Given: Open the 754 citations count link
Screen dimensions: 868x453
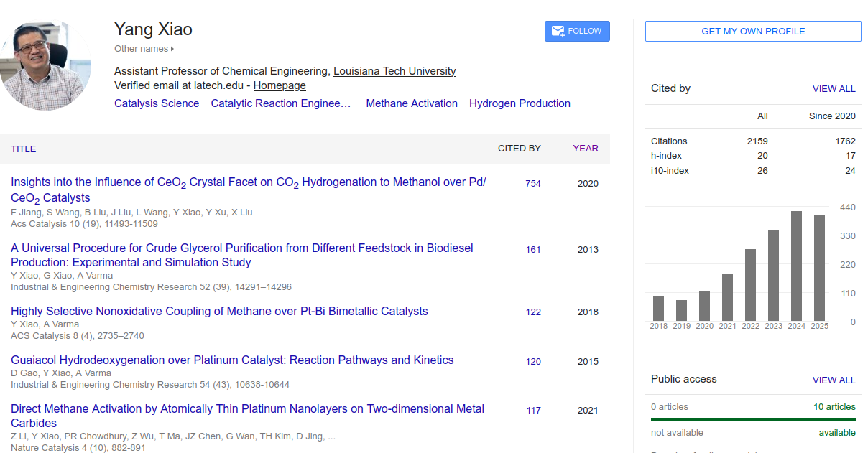Looking at the screenshot, I should coord(532,184).
